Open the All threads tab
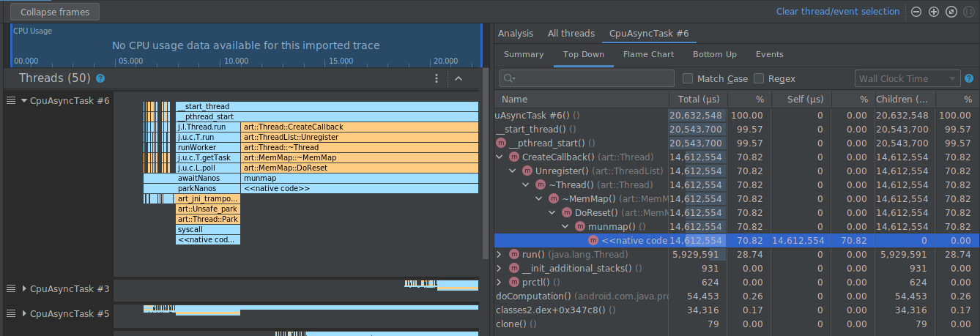980x336 pixels. (571, 33)
